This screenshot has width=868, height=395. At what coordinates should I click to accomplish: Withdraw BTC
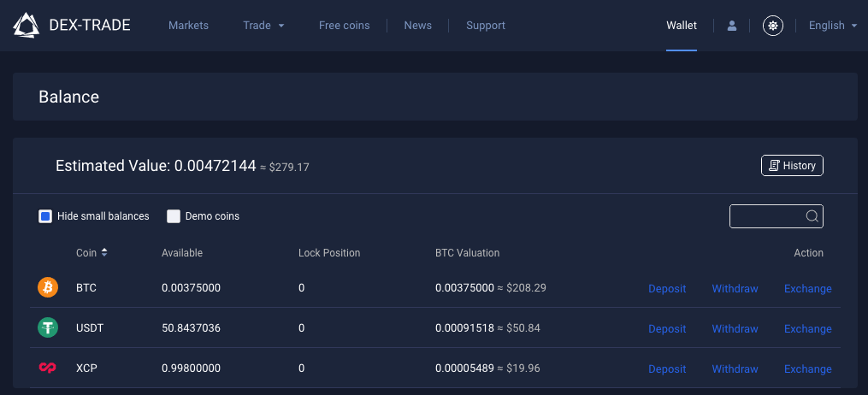735,289
